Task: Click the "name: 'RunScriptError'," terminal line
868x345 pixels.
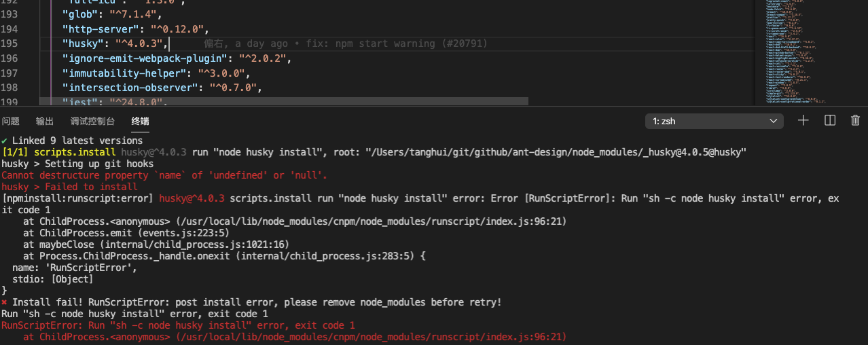Action: [x=75, y=268]
